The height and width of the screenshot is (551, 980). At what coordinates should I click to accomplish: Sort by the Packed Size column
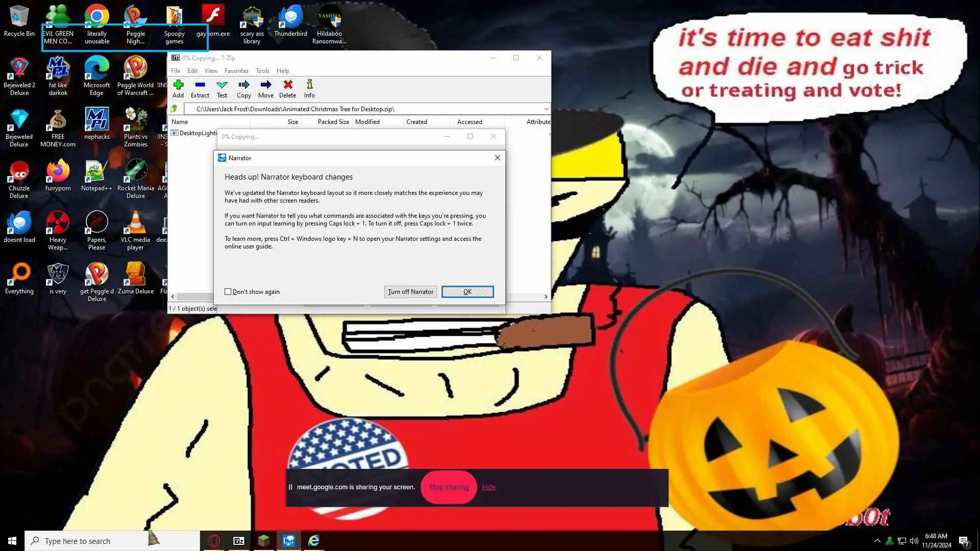tap(333, 122)
